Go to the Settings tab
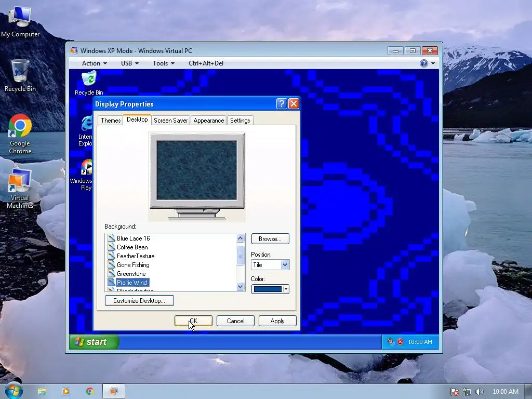 [x=240, y=121]
